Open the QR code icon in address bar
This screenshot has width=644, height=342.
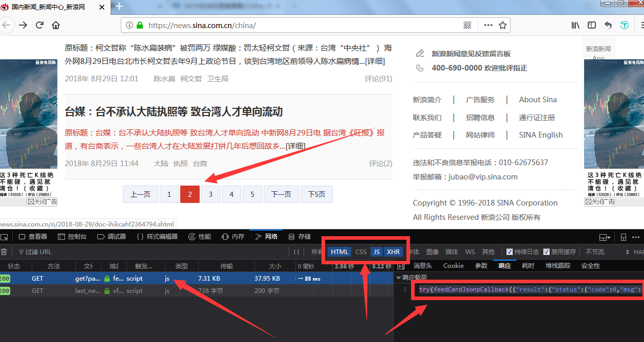467,25
